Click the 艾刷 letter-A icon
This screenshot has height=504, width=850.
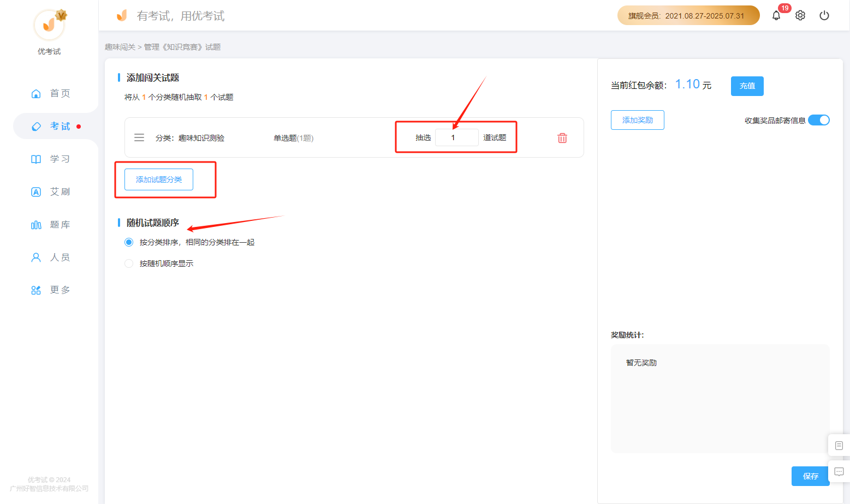point(36,192)
